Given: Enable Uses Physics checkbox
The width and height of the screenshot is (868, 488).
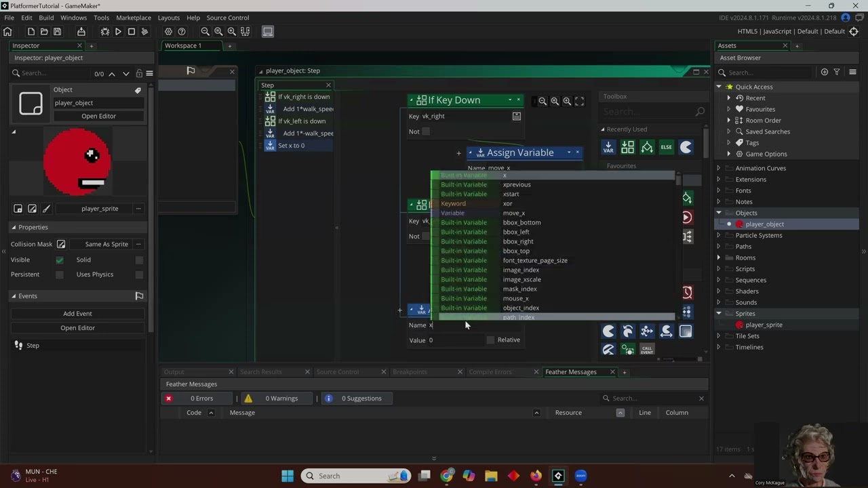Looking at the screenshot, I should pyautogui.click(x=139, y=274).
